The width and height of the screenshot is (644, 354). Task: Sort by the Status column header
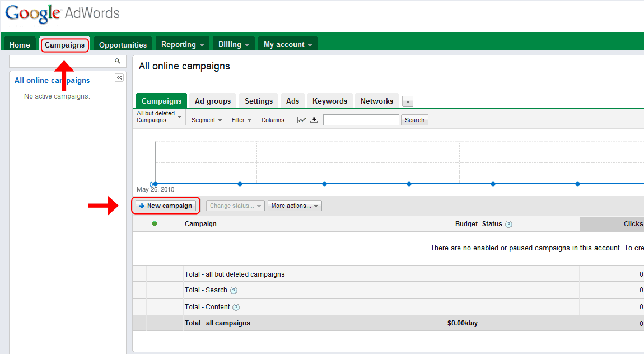coord(492,224)
